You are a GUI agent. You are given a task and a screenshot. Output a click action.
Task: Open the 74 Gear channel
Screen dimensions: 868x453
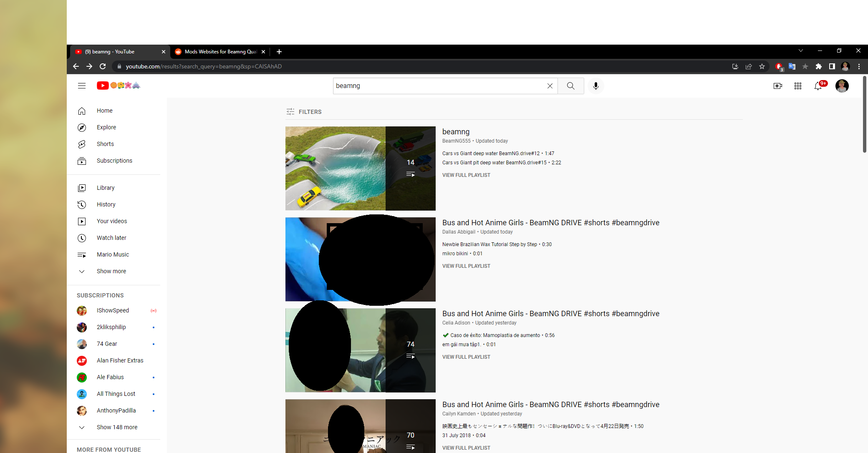click(114, 344)
